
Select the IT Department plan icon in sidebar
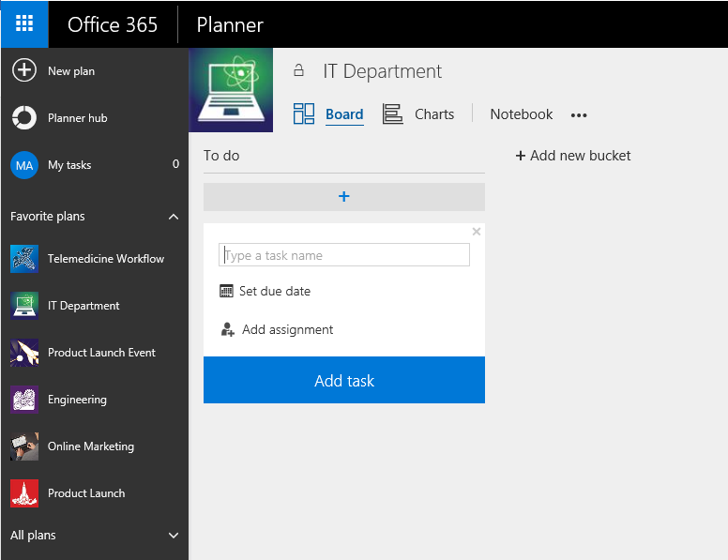(24, 306)
